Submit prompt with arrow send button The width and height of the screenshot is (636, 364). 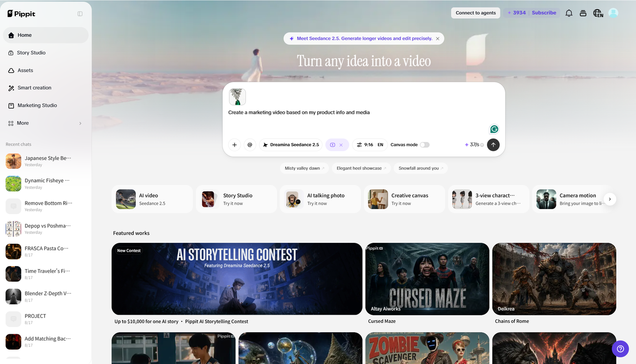pos(493,145)
